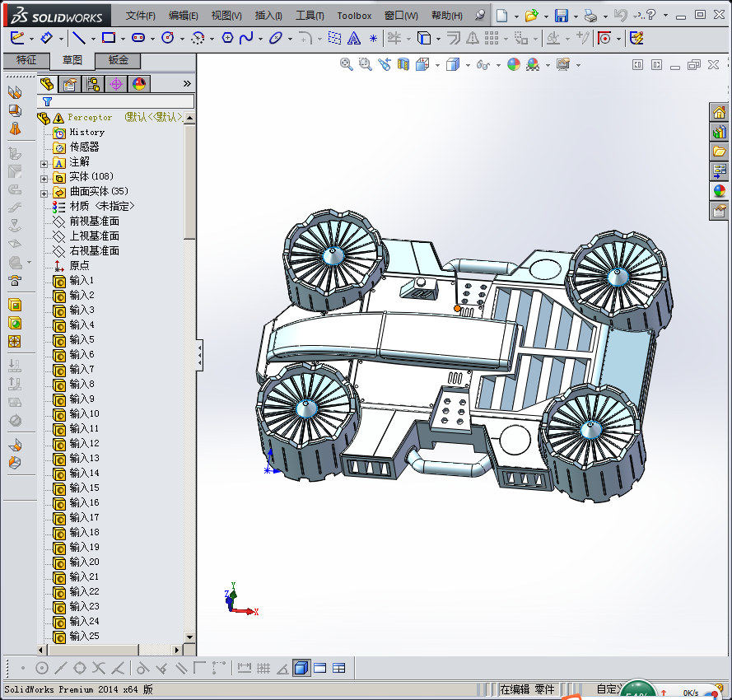Click the Corner Rectangle sketch tool
732x700 pixels.
(x=108, y=38)
